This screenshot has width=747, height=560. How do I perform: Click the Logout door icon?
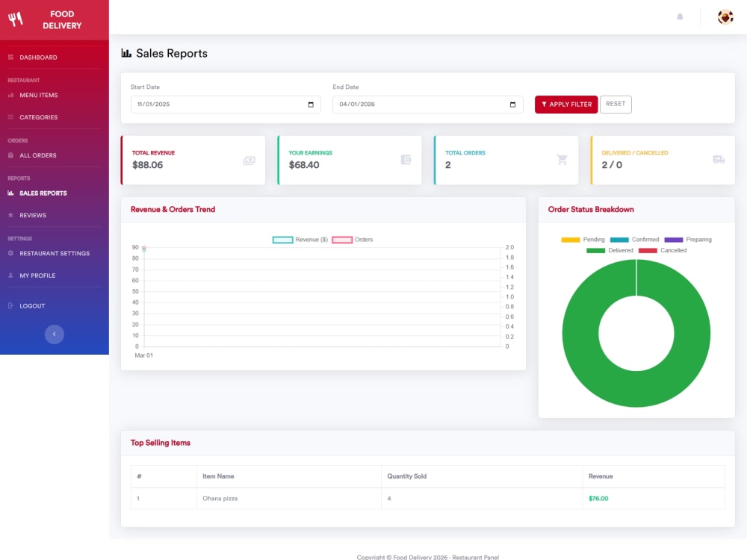(x=10, y=305)
